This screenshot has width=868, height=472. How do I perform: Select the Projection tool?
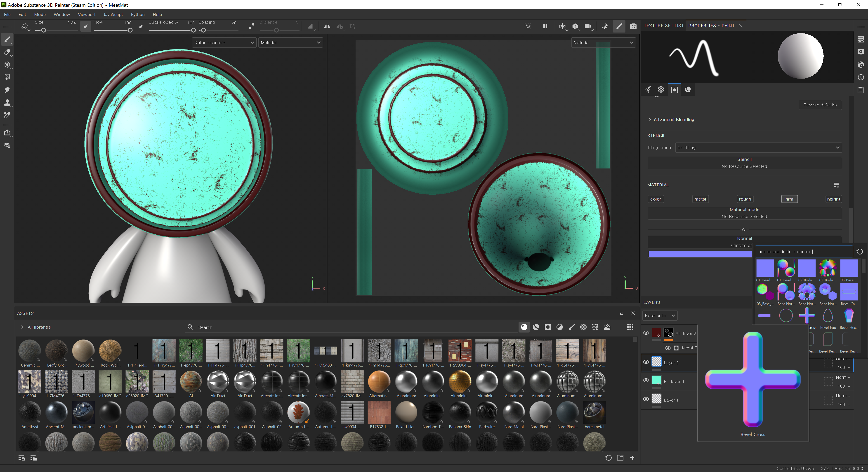pyautogui.click(x=7, y=65)
